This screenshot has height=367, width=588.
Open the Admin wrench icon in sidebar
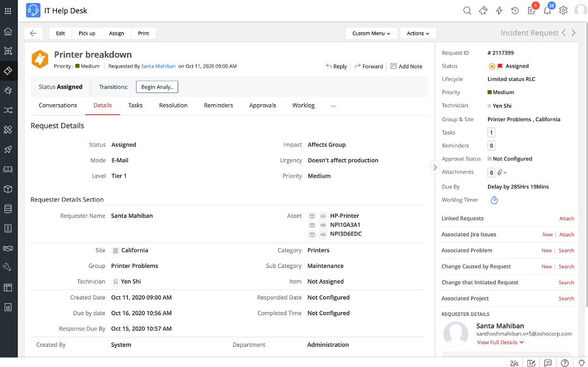tap(8, 267)
